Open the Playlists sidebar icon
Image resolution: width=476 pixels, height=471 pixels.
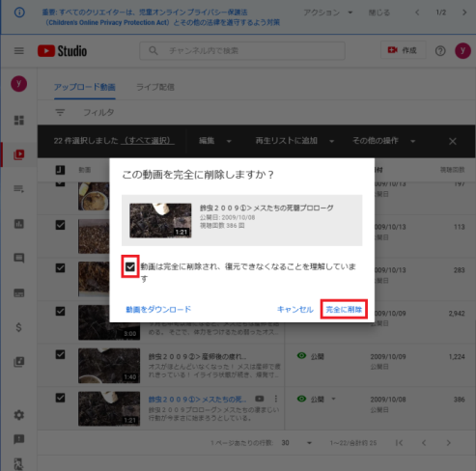click(19, 188)
